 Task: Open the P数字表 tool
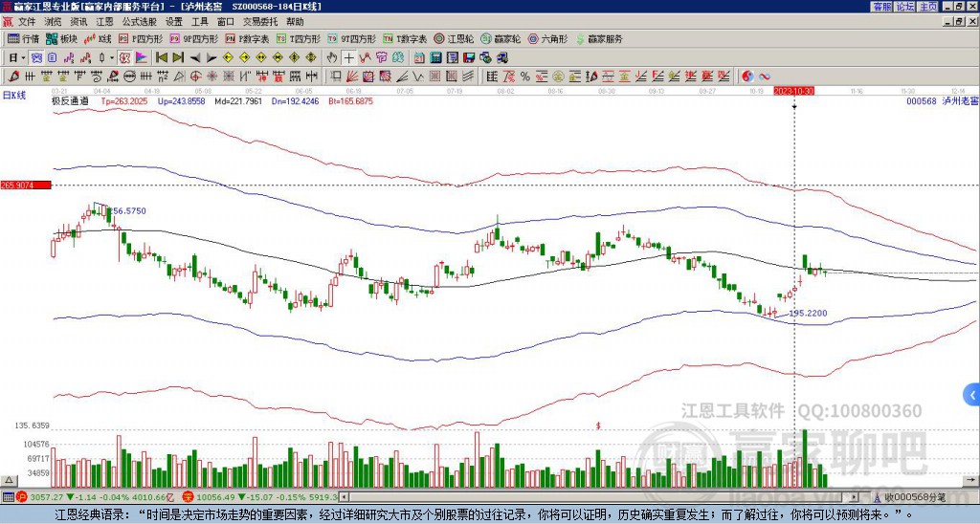[248, 38]
